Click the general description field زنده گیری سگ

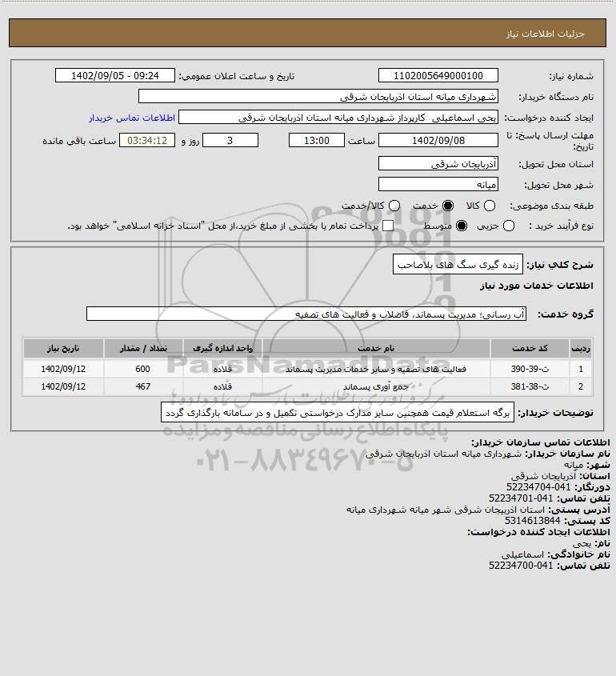click(x=458, y=264)
